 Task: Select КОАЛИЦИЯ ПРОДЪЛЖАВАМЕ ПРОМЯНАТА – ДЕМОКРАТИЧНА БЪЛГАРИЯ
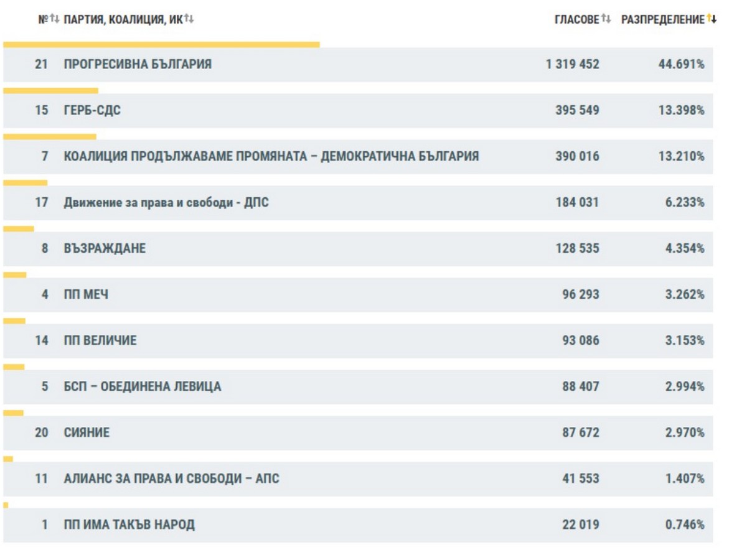271,156
